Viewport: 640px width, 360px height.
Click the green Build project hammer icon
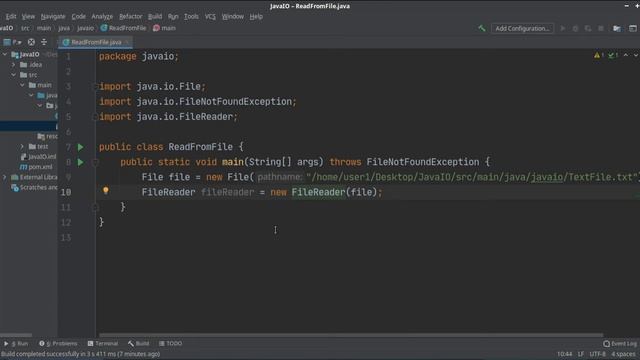[482, 28]
